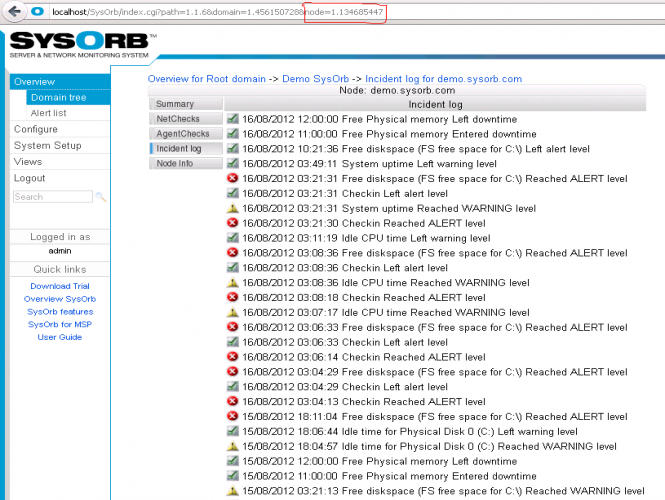Click alert icon for 03:04:13 Checkin entry
Viewport: 665px width, 500px height.
[232, 401]
